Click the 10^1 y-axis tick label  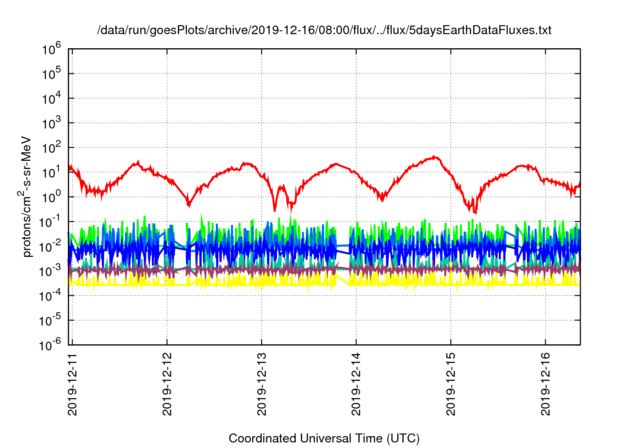point(51,173)
